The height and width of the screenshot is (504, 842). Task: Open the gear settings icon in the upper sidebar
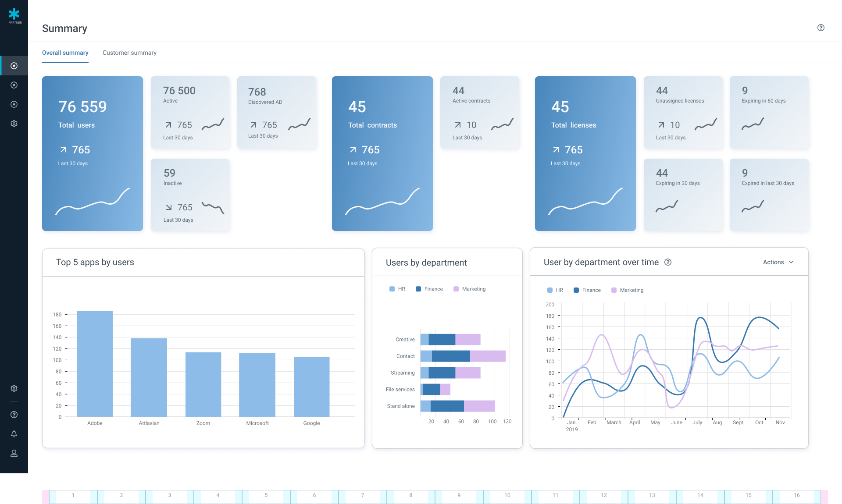pos(14,124)
